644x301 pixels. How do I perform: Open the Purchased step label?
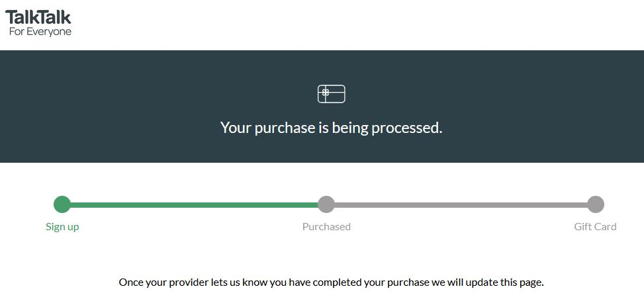(326, 227)
